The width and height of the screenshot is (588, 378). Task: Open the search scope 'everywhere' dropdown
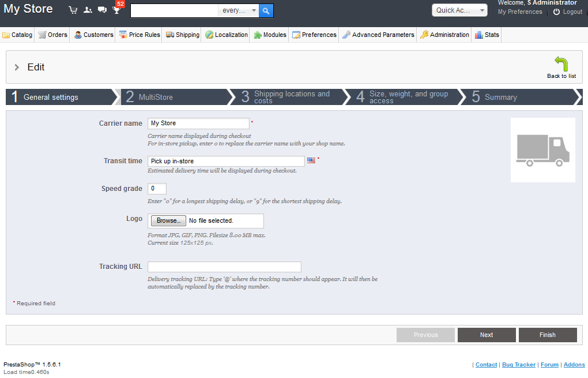coord(239,10)
